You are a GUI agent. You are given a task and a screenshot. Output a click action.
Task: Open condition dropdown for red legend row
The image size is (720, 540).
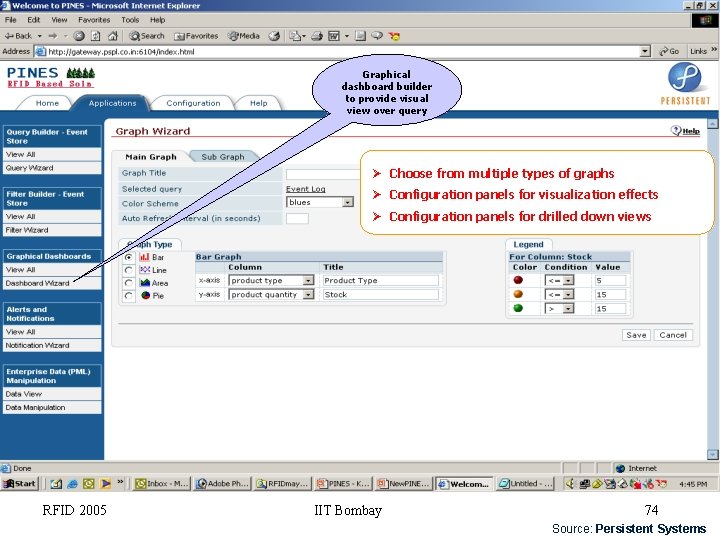click(568, 281)
